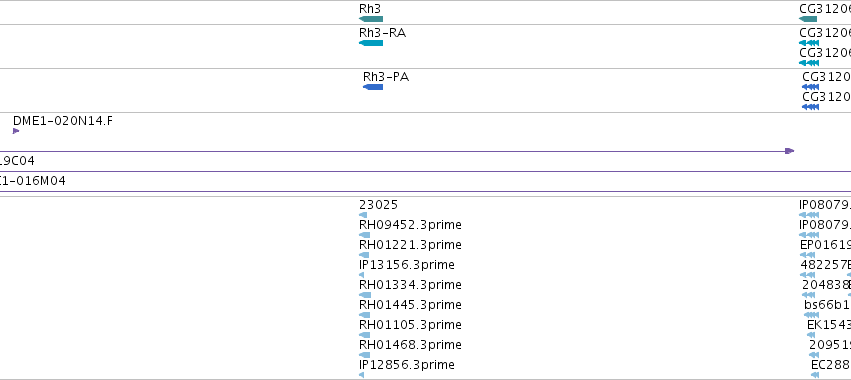Select the RH01445.3prime EST glyph
Screen dimensions: 851x380
(x=364, y=315)
